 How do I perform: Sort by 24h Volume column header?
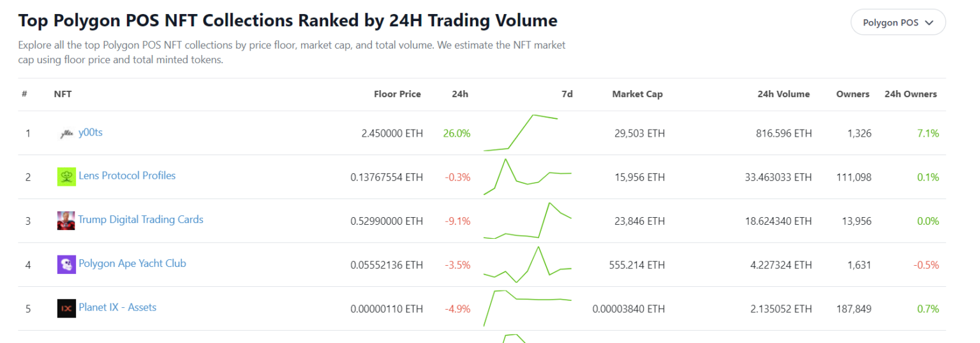(x=783, y=94)
